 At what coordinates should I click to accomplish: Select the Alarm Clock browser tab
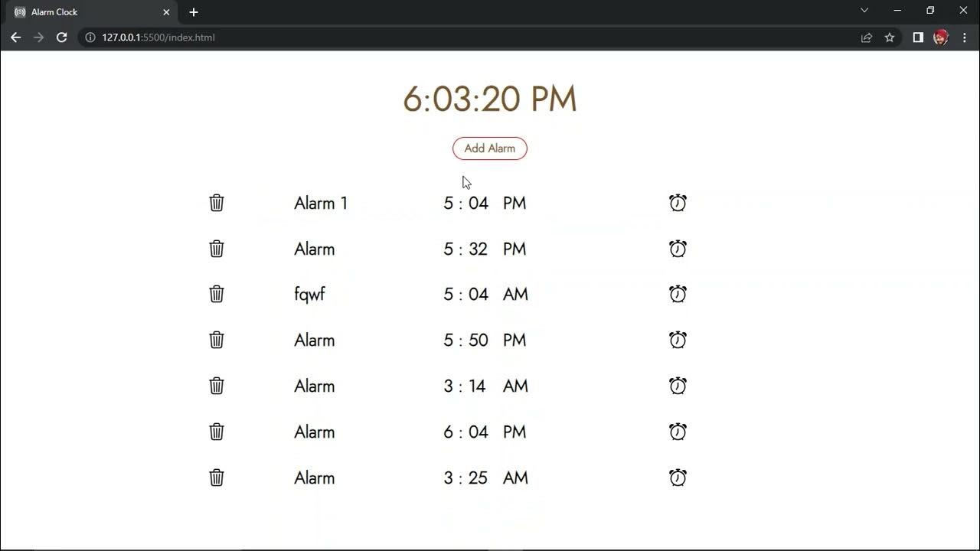tap(84, 12)
